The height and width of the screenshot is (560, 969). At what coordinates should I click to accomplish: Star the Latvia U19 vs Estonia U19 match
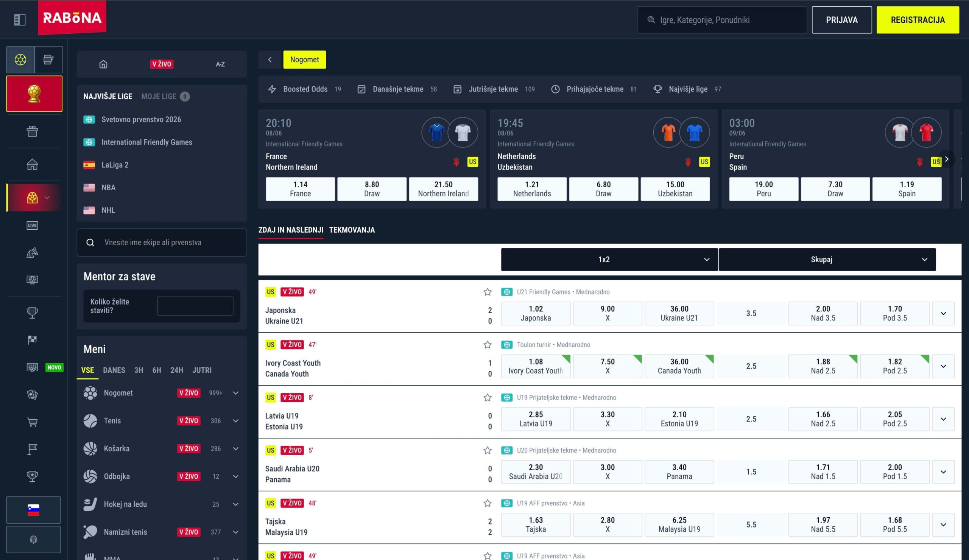[x=488, y=397]
